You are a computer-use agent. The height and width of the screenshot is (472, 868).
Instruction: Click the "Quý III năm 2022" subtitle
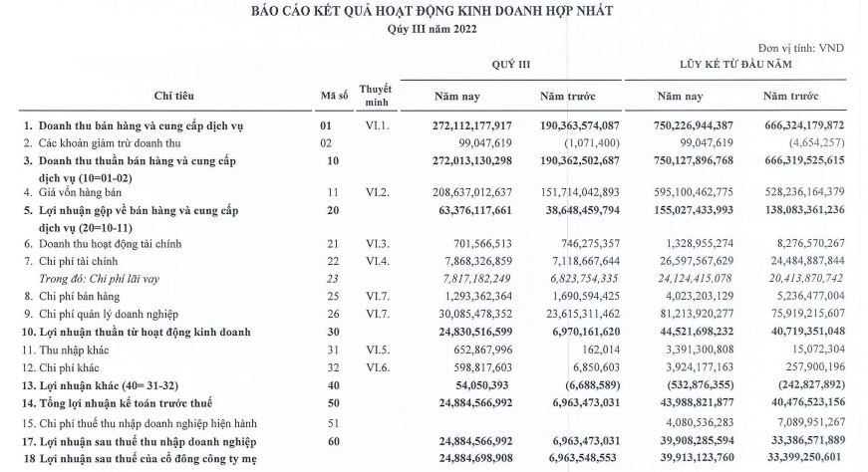coord(432,29)
